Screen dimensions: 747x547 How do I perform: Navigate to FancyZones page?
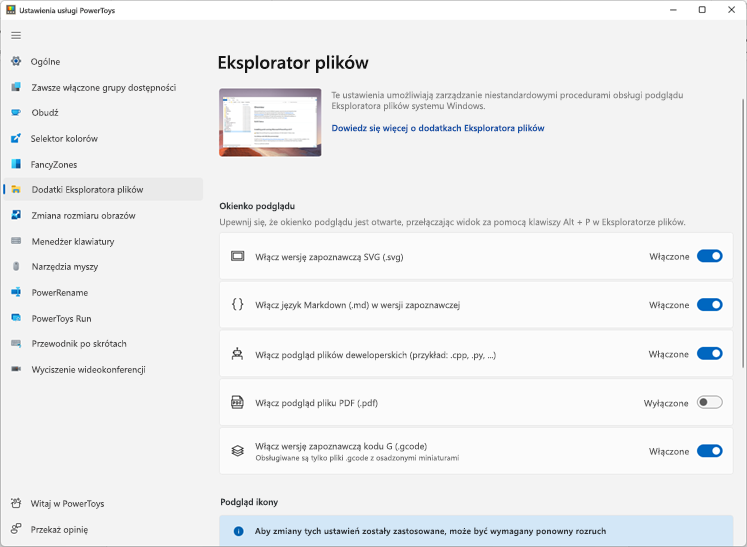(103, 164)
